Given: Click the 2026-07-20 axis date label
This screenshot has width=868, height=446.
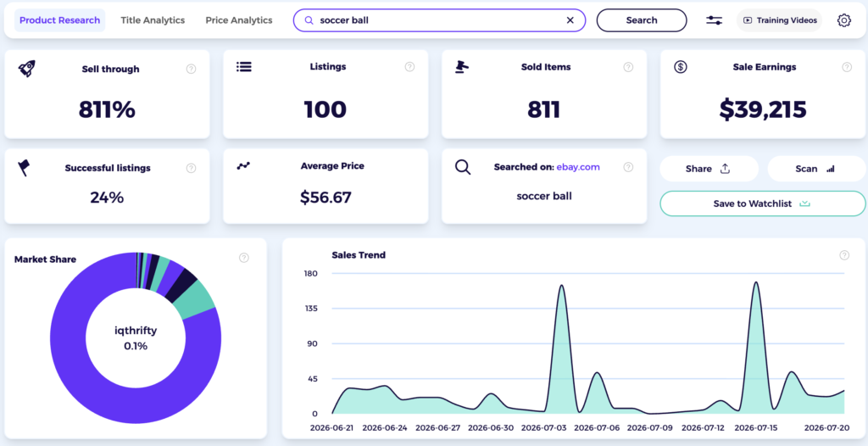Looking at the screenshot, I should click(826, 428).
